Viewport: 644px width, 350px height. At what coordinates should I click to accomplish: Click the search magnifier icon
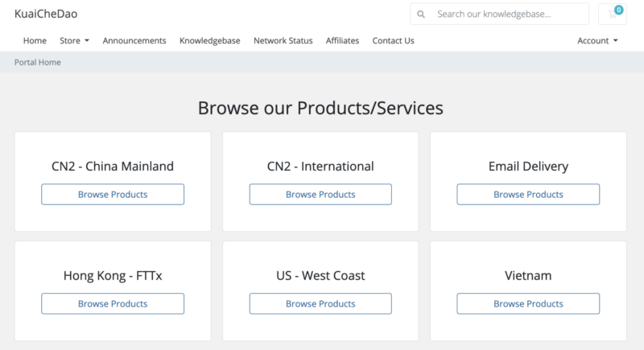click(421, 14)
